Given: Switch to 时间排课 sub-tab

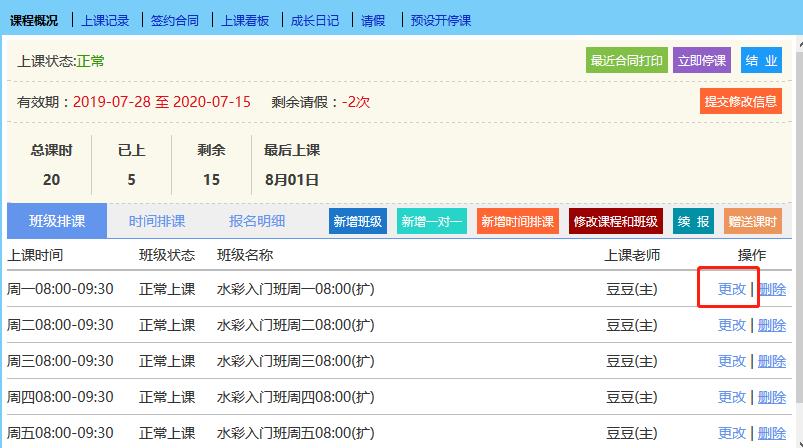Looking at the screenshot, I should pyautogui.click(x=157, y=221).
